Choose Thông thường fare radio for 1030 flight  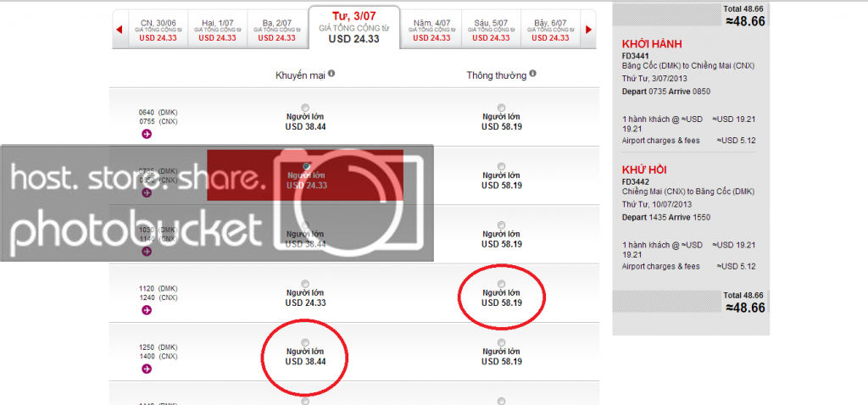[x=502, y=225]
